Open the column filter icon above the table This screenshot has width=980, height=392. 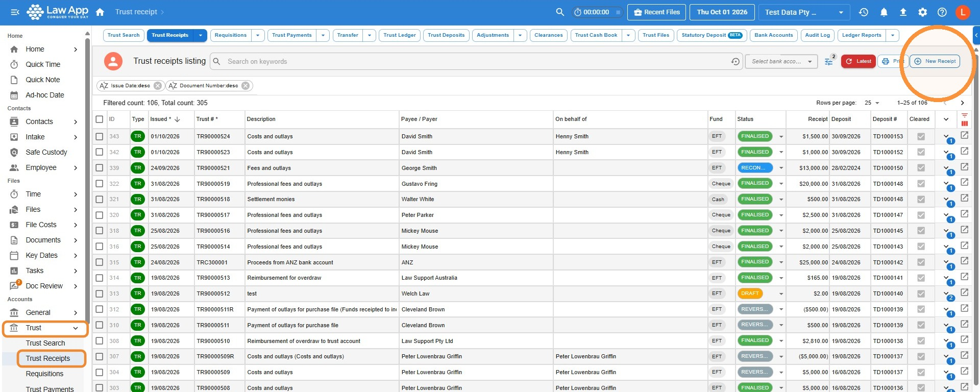[964, 115]
